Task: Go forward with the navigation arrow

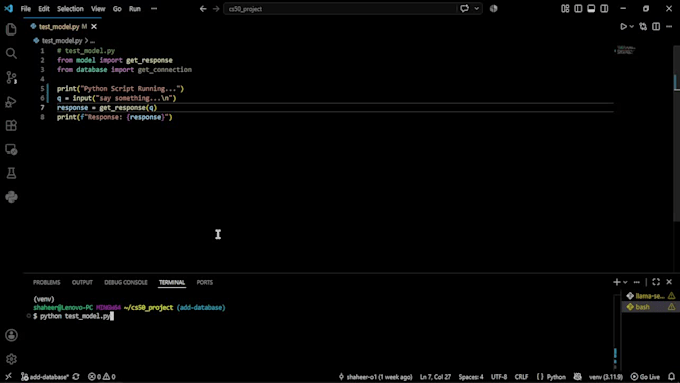Action: pos(216,9)
